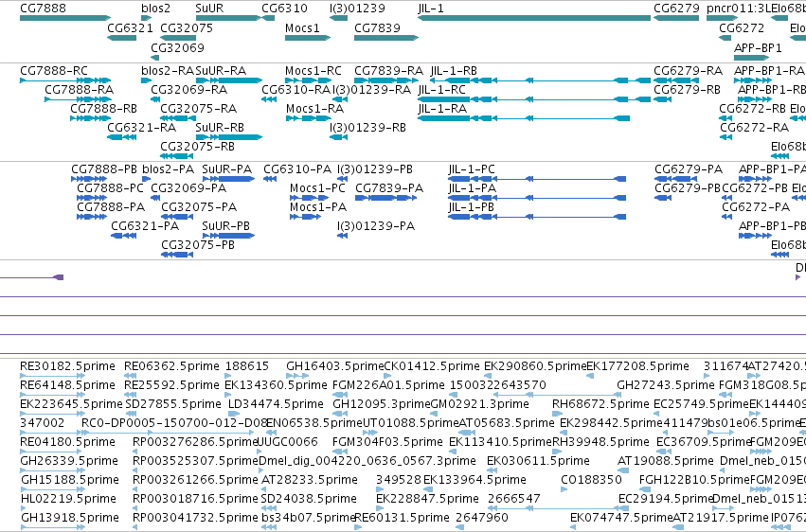Click the EK030611.5prime EST label

(x=538, y=461)
